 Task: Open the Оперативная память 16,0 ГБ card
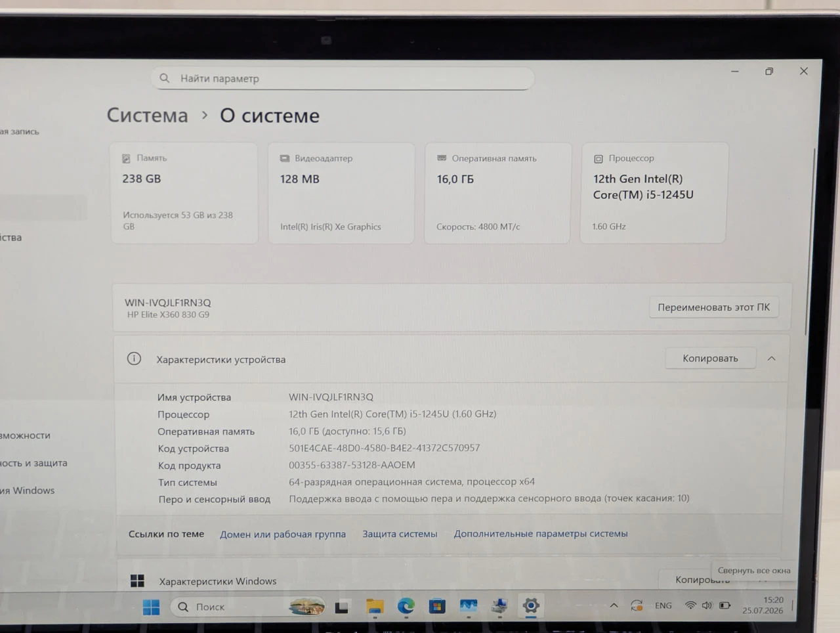[497, 193]
